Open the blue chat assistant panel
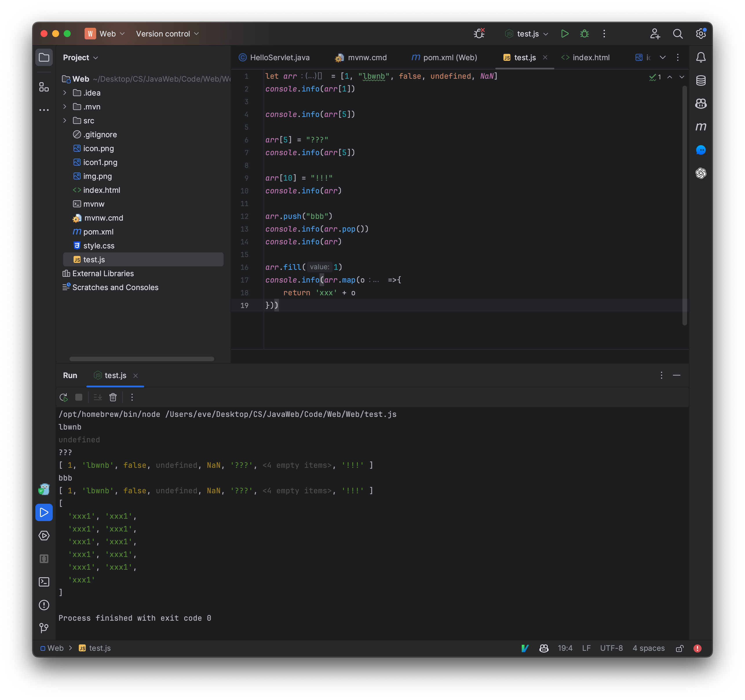The height and width of the screenshot is (700, 745). pyautogui.click(x=700, y=150)
